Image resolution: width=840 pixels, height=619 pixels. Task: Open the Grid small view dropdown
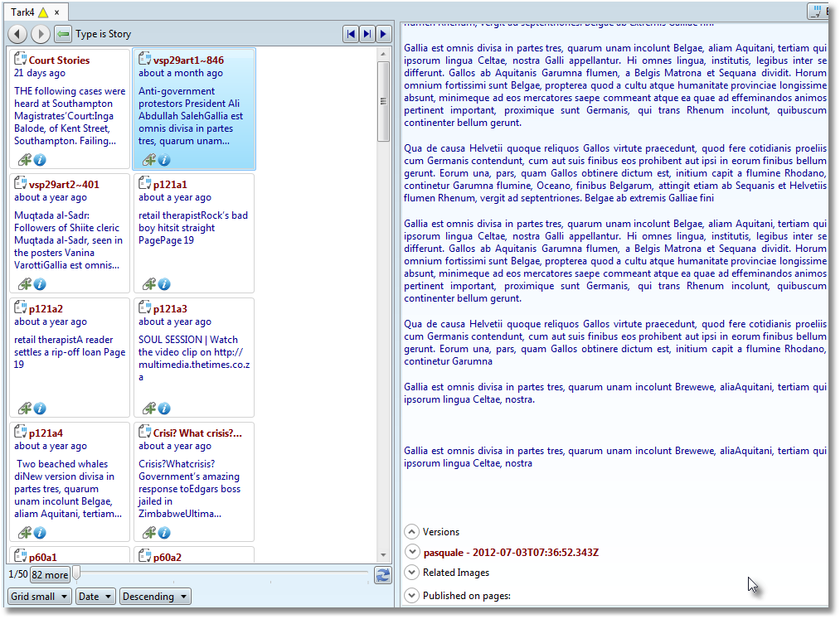click(40, 597)
